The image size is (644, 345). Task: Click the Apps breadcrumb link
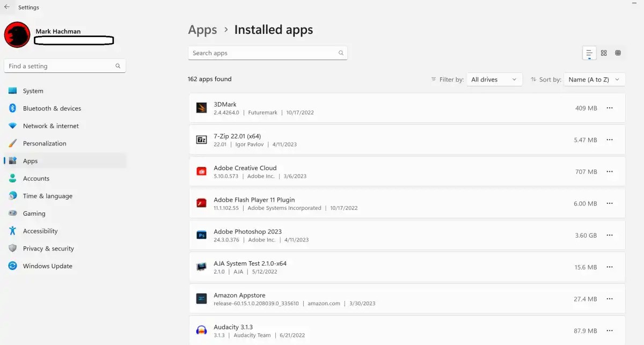click(202, 30)
